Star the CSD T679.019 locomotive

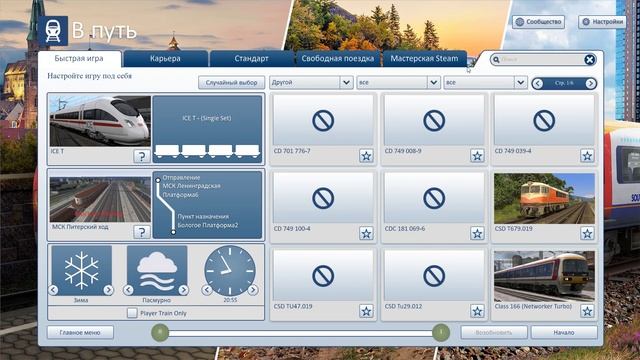tap(587, 233)
